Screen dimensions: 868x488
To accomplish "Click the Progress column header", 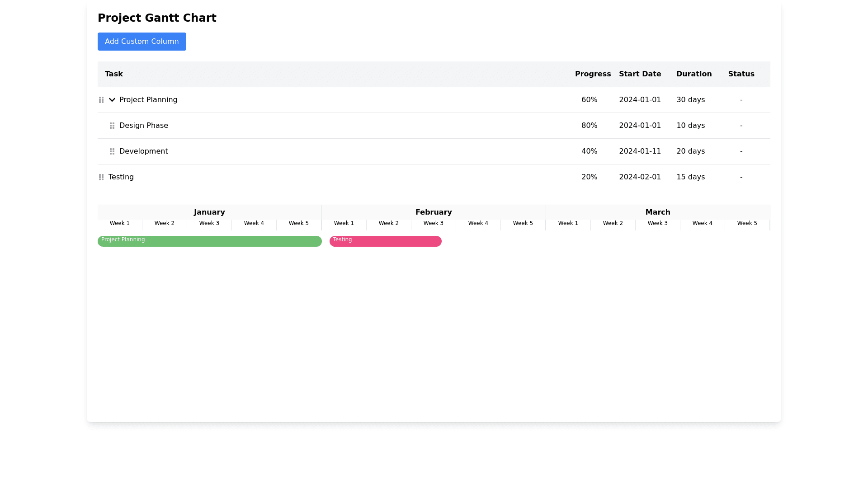I will click(593, 74).
